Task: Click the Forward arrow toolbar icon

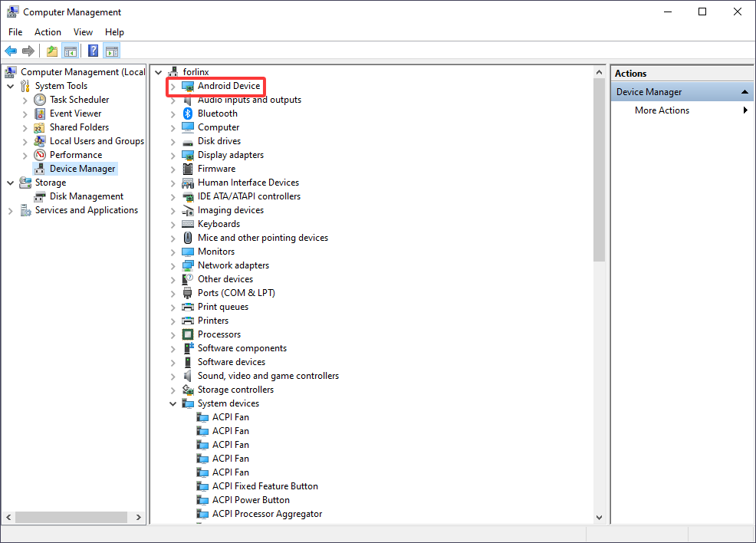Action: [x=28, y=51]
